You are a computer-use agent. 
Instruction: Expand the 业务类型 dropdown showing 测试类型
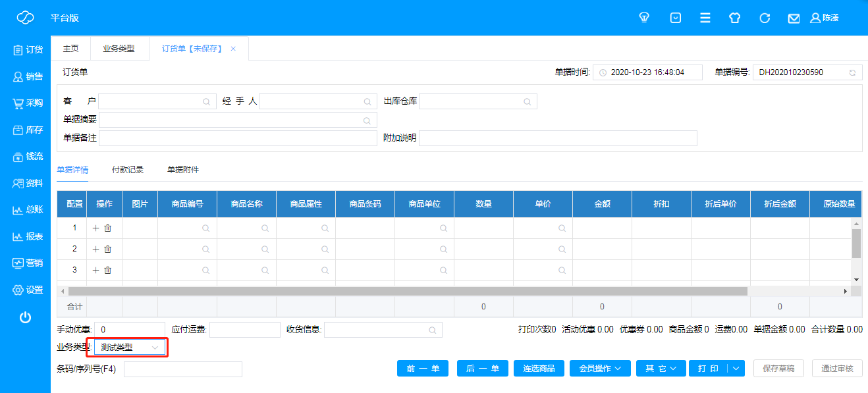click(130, 347)
